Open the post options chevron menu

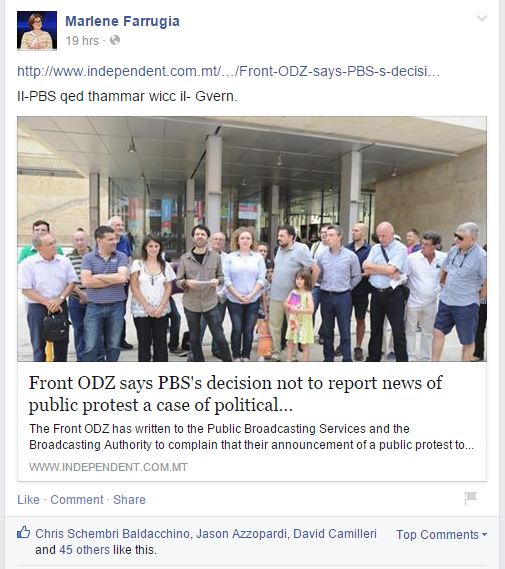481,18
